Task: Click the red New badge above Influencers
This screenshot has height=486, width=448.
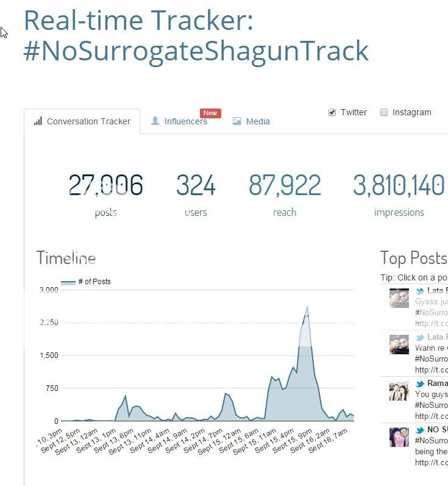Action: click(x=210, y=113)
